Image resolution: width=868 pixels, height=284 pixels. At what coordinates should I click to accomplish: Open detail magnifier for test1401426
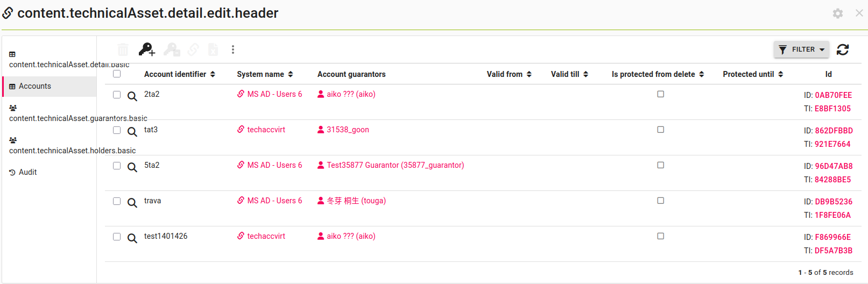(132, 238)
